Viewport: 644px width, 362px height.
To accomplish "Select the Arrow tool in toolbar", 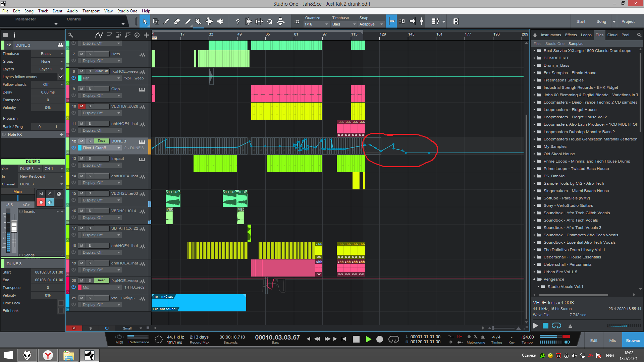I will point(145,21).
